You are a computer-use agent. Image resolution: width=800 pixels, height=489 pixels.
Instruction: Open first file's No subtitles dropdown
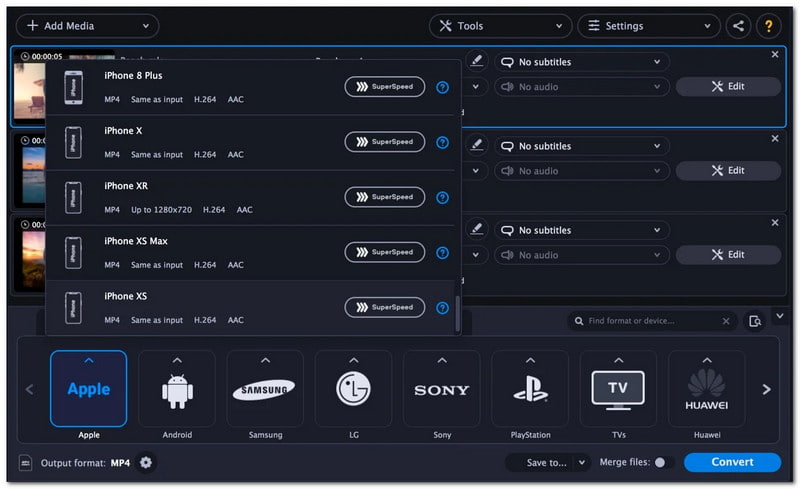pyautogui.click(x=582, y=62)
